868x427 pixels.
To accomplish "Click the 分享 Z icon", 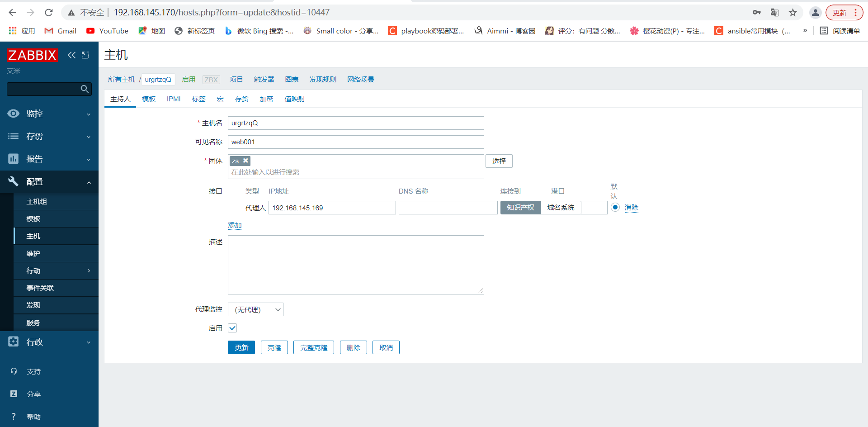I will pos(14,394).
